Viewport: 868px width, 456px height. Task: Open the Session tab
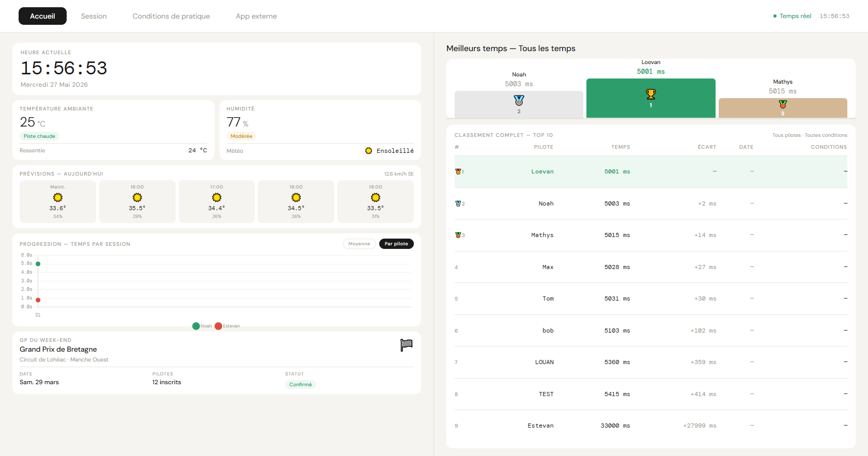[94, 16]
